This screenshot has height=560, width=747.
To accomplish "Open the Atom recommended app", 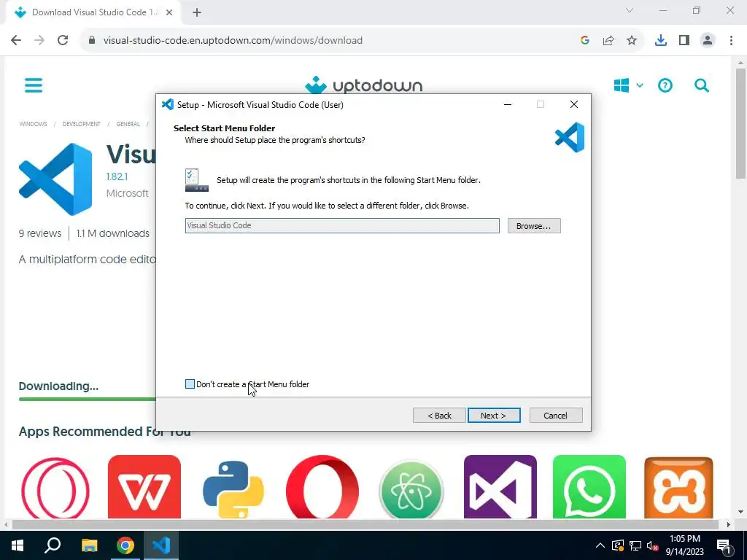I will point(411,489).
